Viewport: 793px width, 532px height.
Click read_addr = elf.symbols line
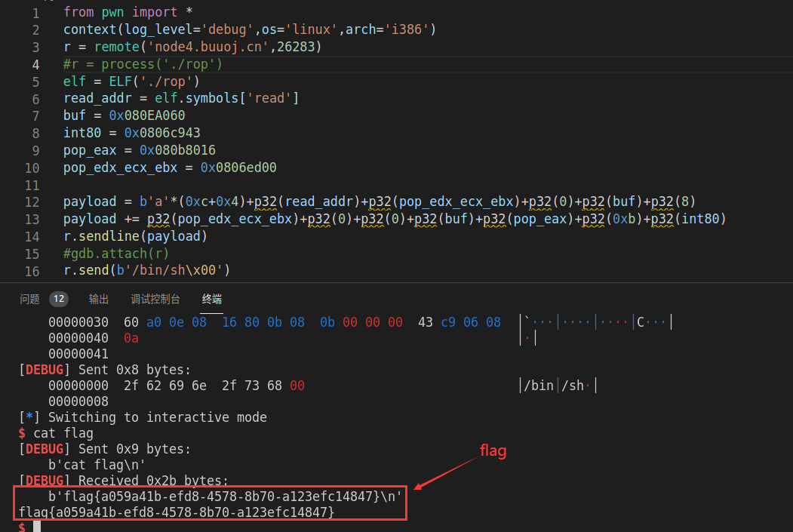[x=181, y=98]
